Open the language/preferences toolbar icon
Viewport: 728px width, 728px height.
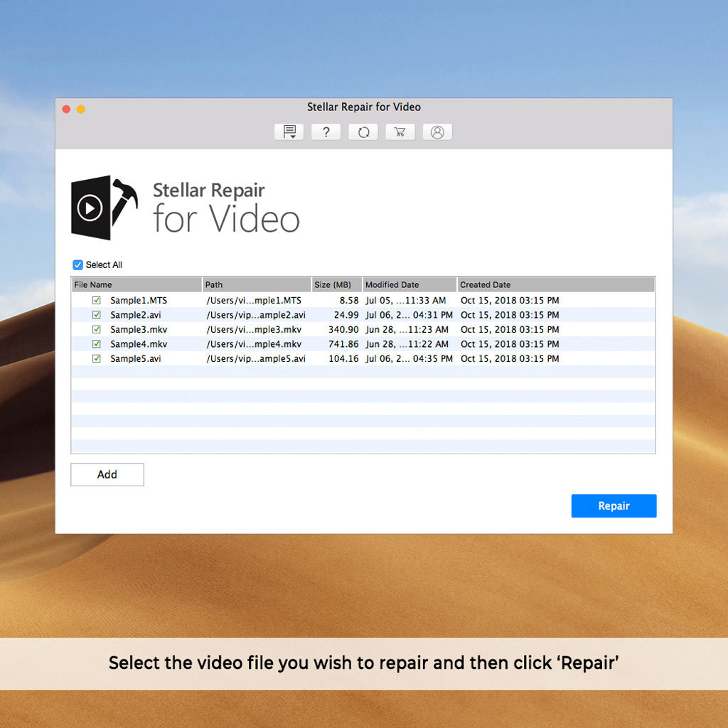click(289, 132)
